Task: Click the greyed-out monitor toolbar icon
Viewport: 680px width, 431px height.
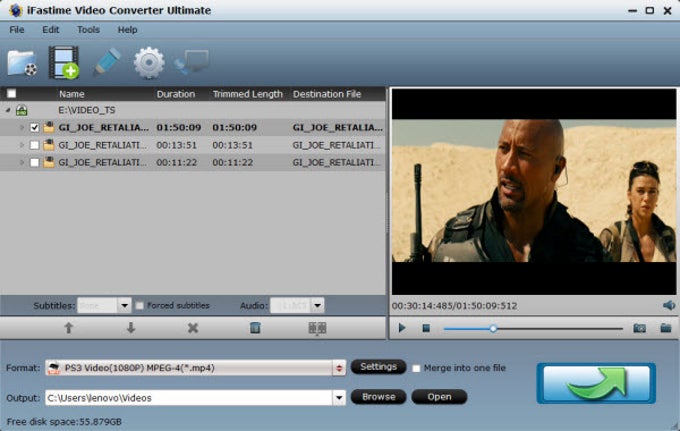Action: (191, 62)
